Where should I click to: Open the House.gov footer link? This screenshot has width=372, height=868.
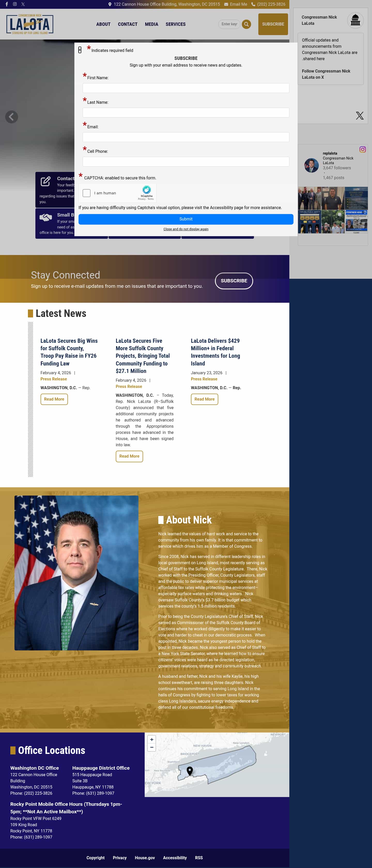145,858
